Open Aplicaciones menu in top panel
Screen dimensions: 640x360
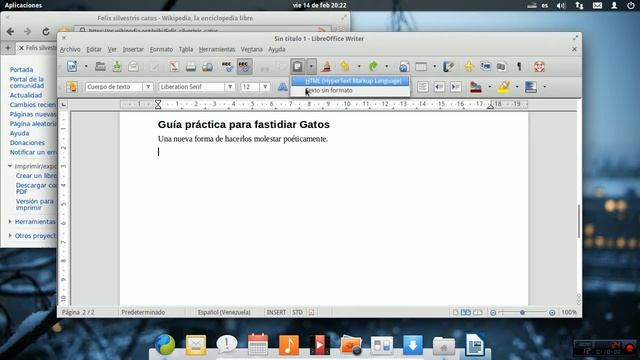(x=23, y=5)
